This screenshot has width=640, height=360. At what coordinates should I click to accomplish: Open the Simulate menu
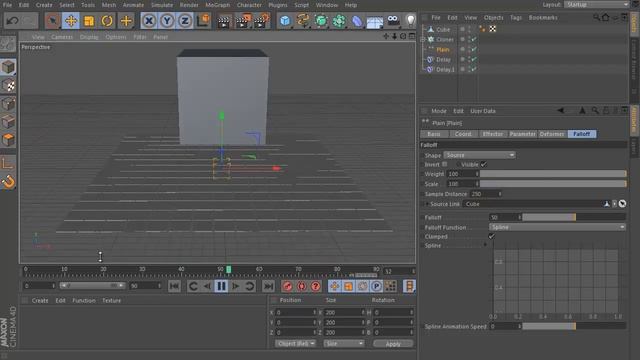[162, 5]
